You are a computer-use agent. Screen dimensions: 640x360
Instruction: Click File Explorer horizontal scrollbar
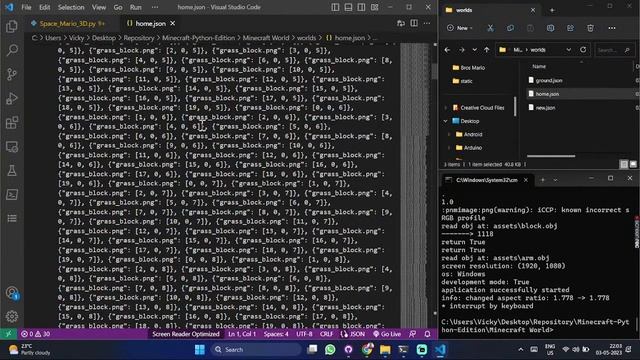tap(551, 156)
